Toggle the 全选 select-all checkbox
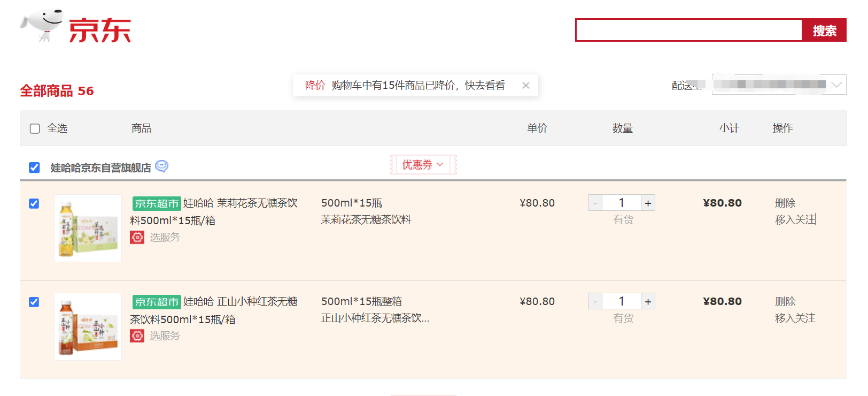This screenshot has width=868, height=396. [x=35, y=128]
